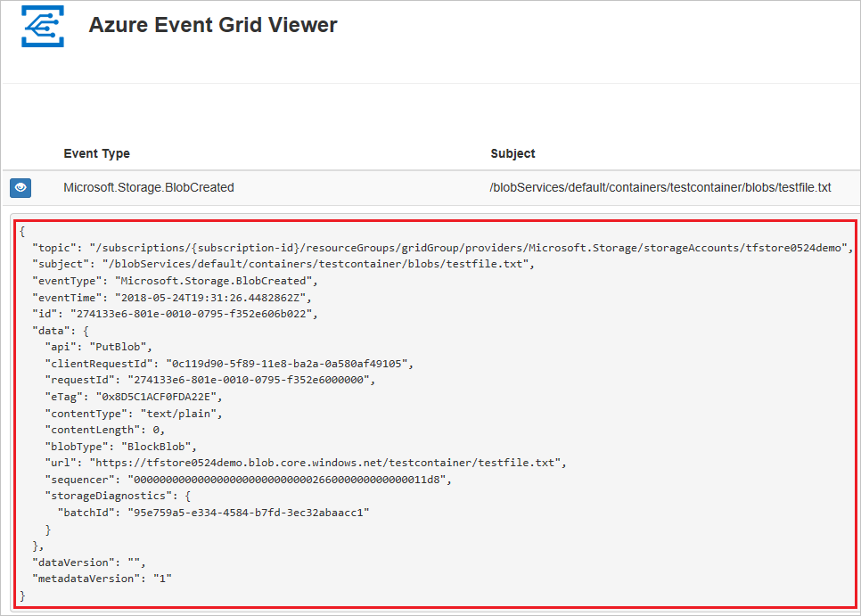
Task: Select the testfile.txt subject cell in event row
Action: tap(660, 188)
